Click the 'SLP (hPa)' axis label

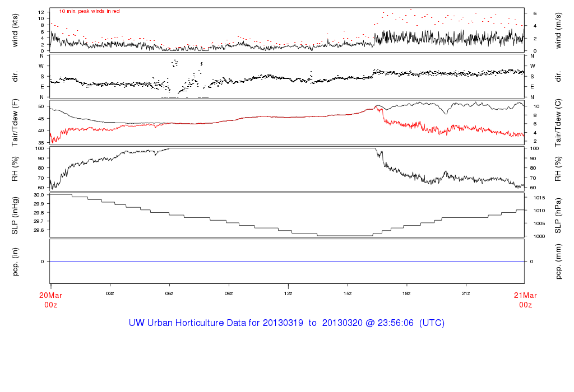(x=558, y=216)
